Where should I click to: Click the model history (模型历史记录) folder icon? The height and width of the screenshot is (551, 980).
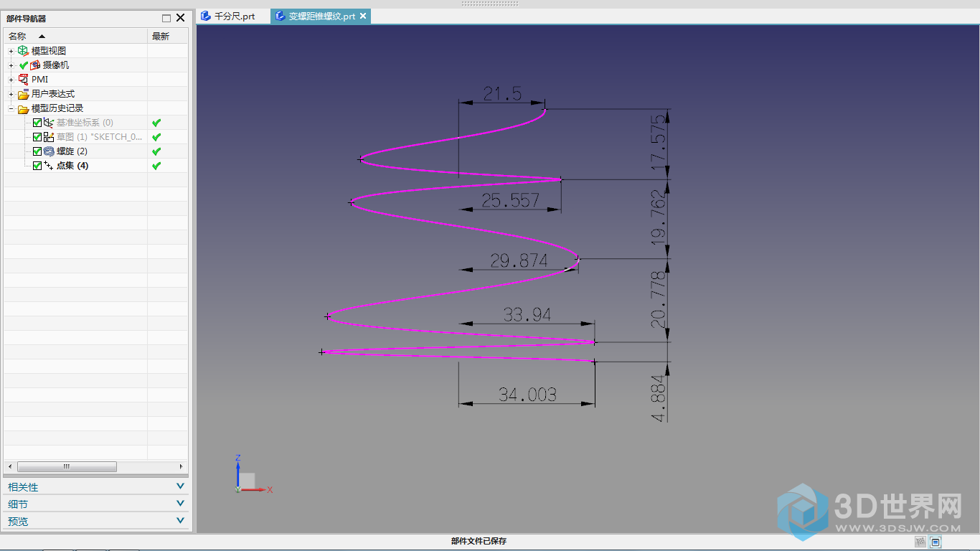point(23,108)
